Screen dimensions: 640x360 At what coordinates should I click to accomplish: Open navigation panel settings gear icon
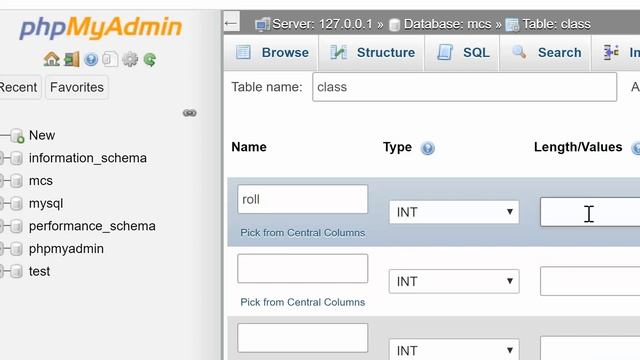click(x=130, y=60)
